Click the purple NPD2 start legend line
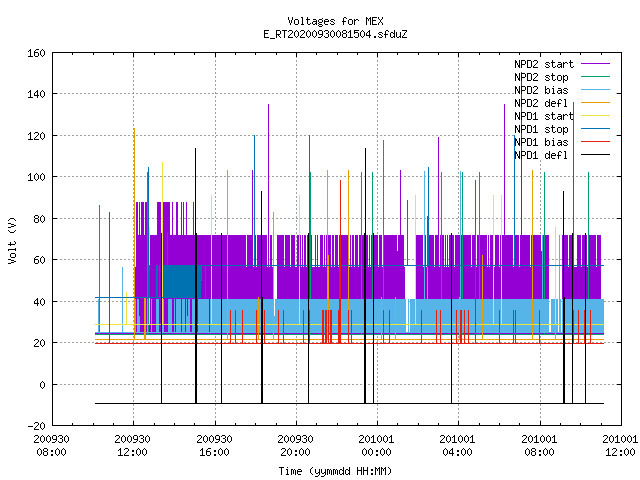Viewport: 640px width, 480px height. 595,64
